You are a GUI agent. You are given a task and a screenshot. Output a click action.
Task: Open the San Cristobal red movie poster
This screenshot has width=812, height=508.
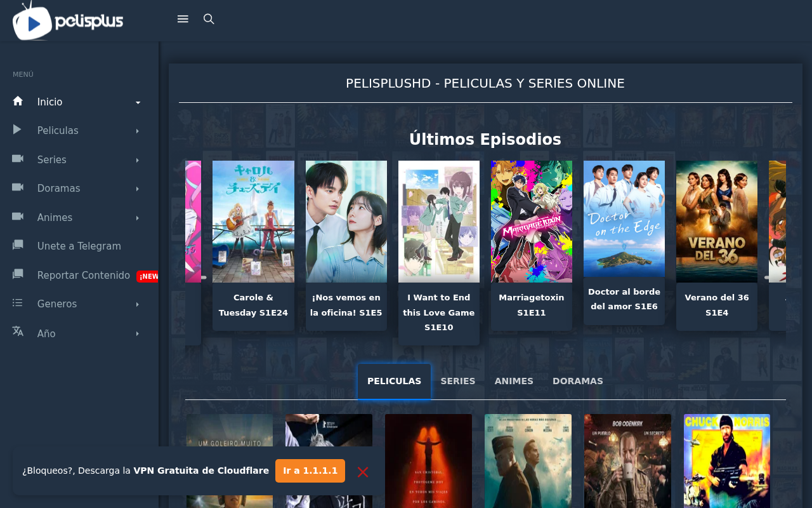tap(428, 461)
